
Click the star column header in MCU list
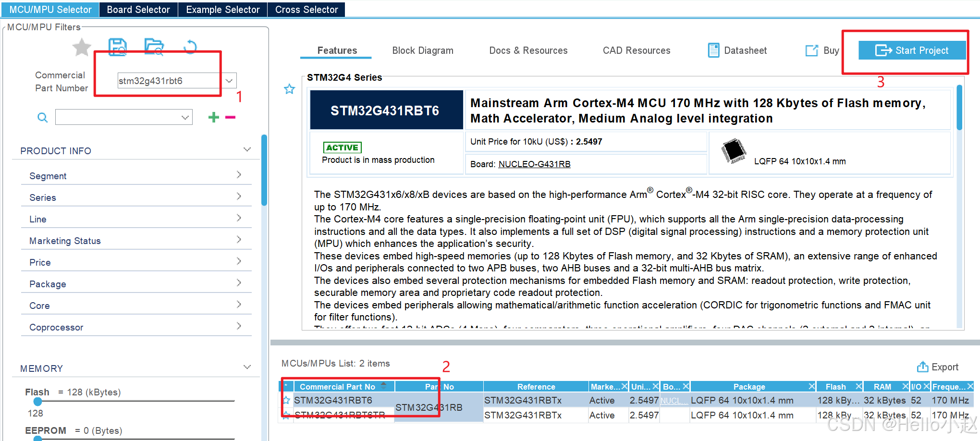[x=286, y=386]
